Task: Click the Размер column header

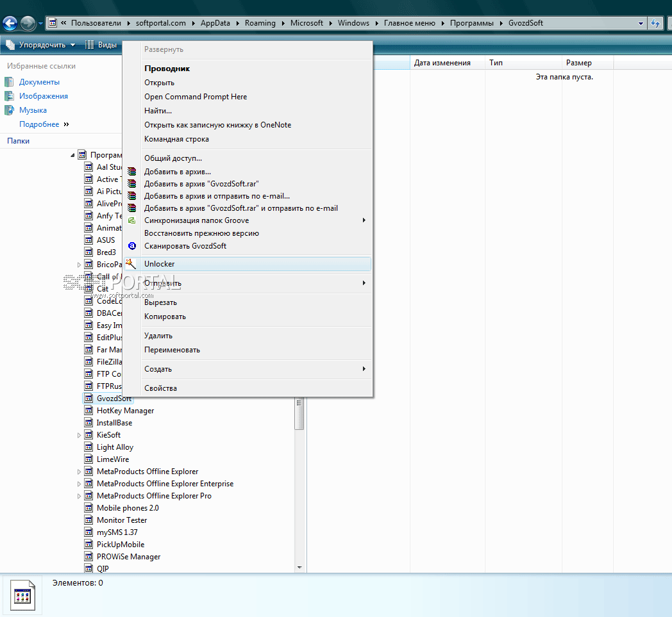Action: click(x=587, y=63)
